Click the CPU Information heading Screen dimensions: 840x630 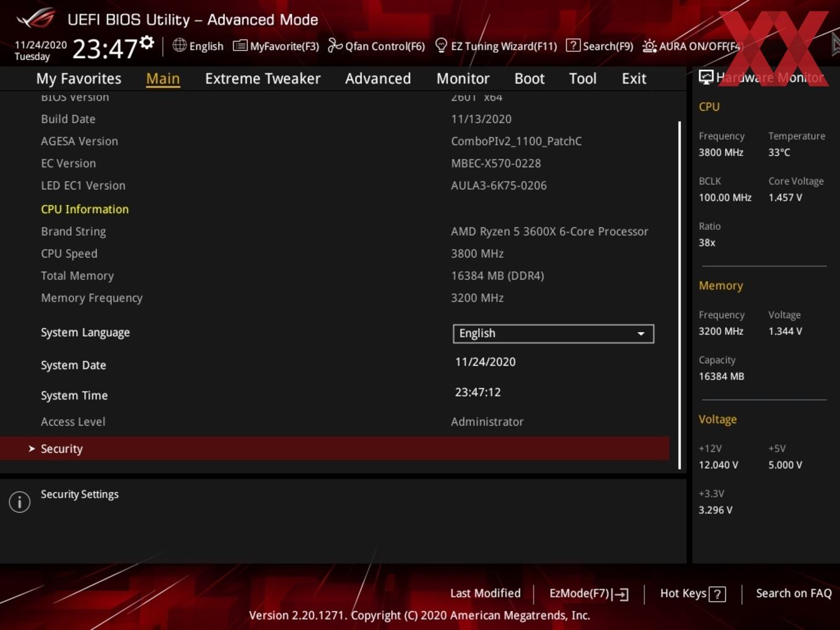85,209
